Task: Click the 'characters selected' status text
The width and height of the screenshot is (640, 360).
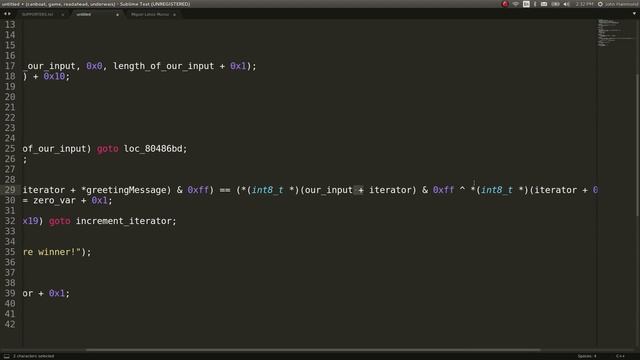Action: tap(33, 356)
